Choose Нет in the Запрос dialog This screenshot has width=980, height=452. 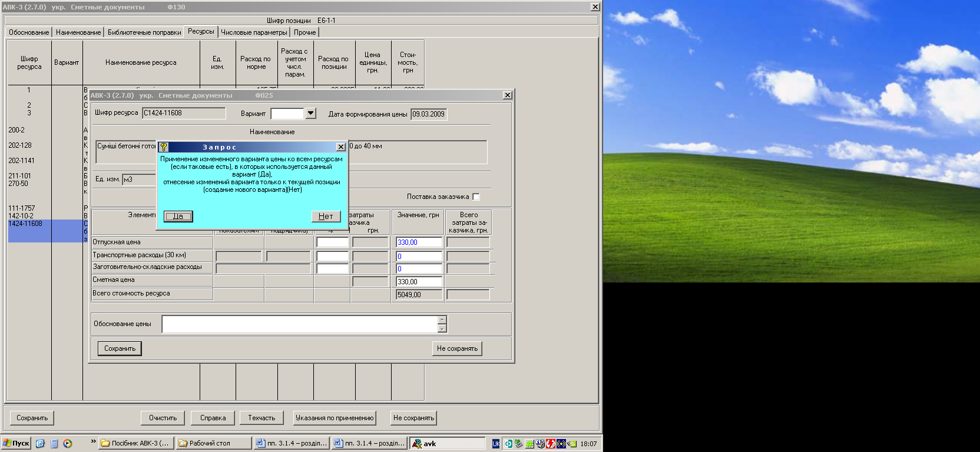point(326,216)
